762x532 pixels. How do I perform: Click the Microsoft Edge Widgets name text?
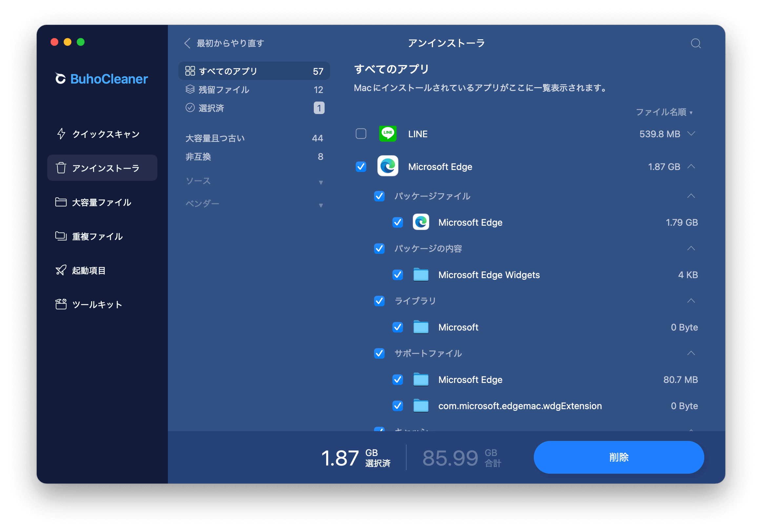489,275
